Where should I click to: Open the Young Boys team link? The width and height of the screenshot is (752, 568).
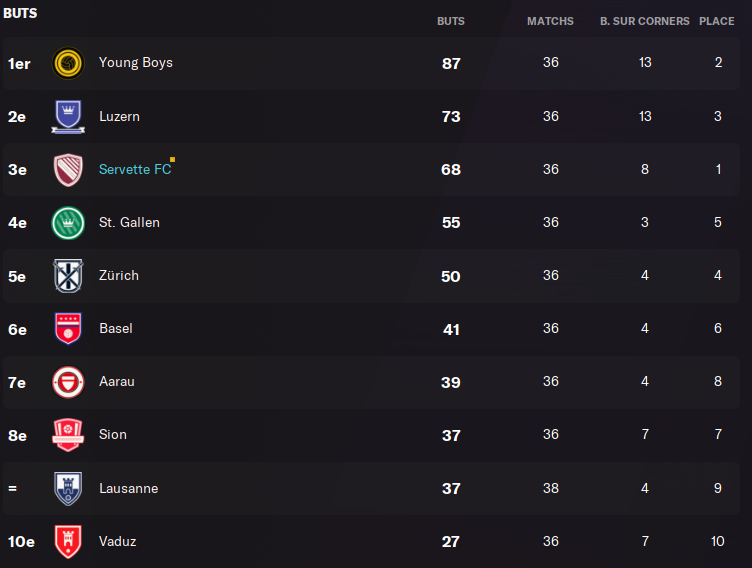point(136,63)
